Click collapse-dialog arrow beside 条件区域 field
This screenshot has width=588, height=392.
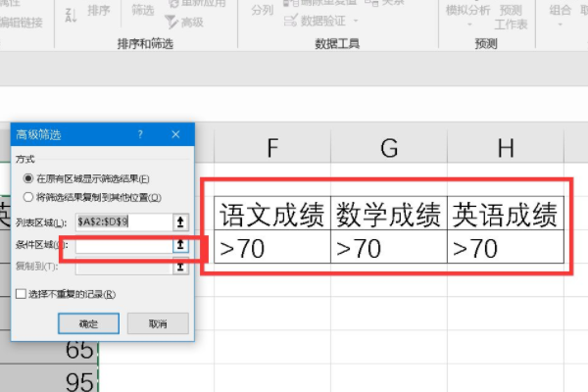point(180,245)
